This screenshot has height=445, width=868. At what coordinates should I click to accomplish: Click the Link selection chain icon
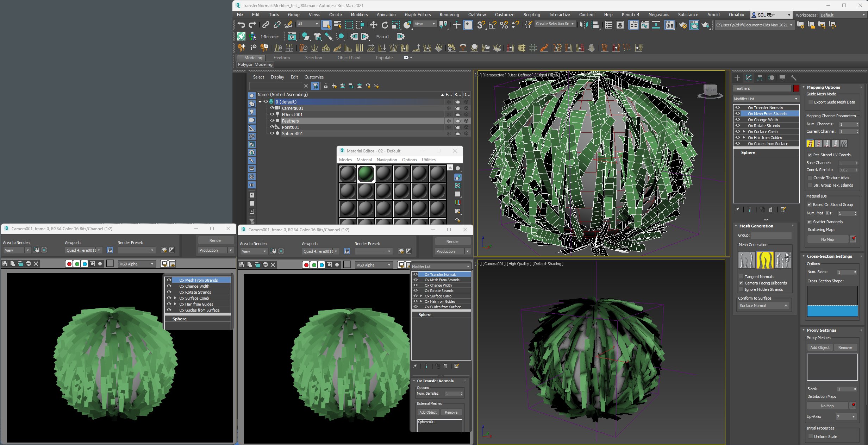click(266, 25)
